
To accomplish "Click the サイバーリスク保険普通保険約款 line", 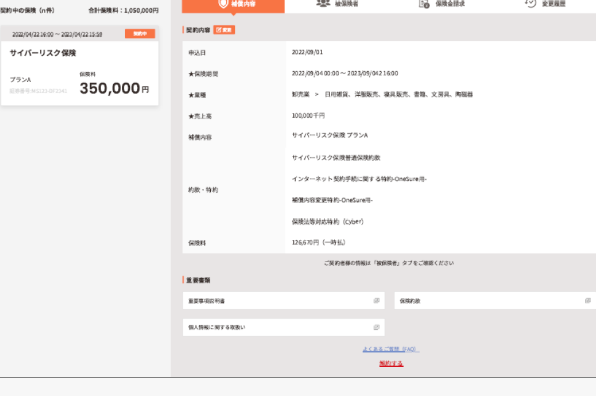I will tap(336, 158).
